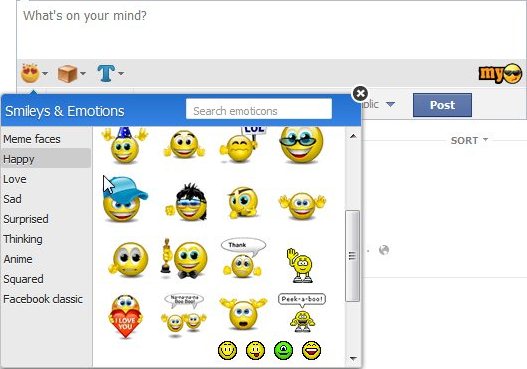The width and height of the screenshot is (527, 369).
Task: Pick the waving yellow robot smiley
Action: (300, 265)
